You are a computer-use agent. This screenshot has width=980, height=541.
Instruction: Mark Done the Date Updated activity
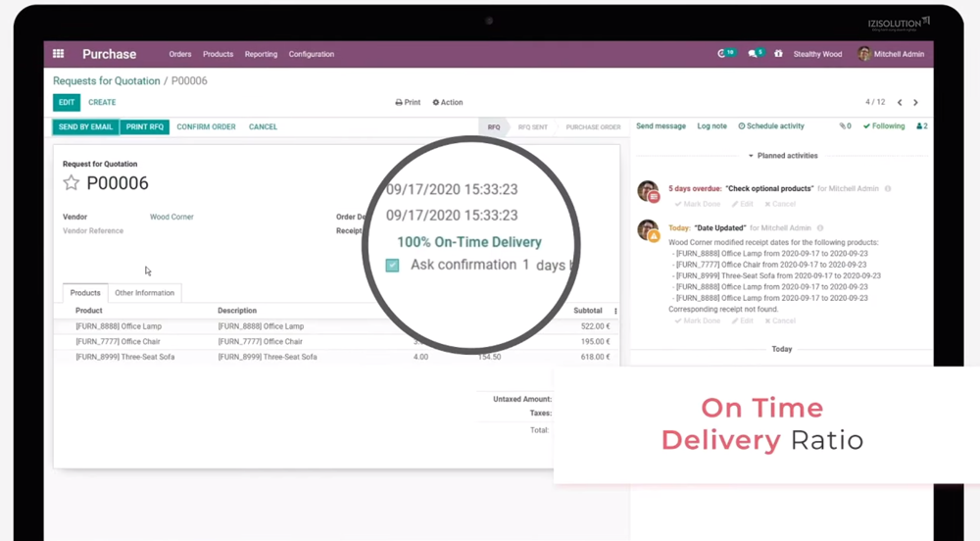click(697, 321)
